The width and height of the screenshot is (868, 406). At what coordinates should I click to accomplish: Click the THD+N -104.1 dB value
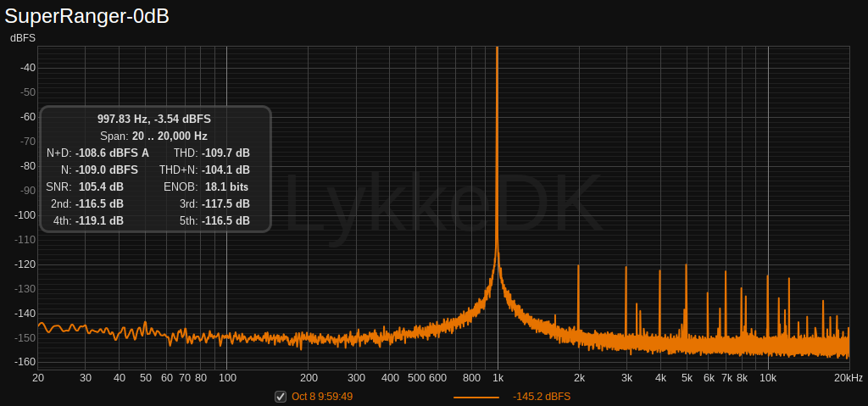tap(225, 170)
